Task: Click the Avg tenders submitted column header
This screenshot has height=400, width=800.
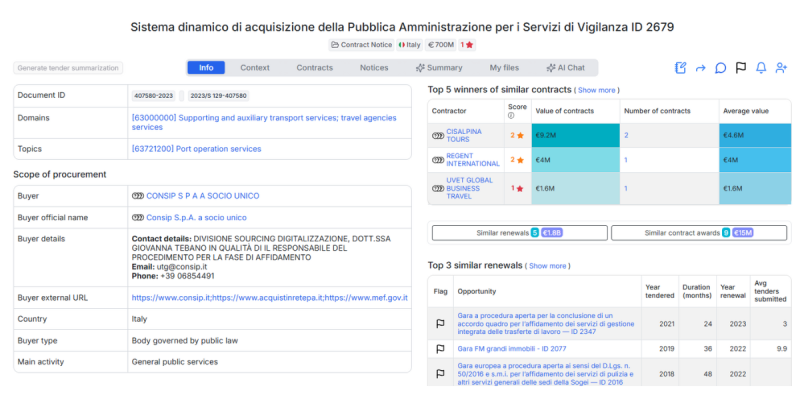Action: (770, 291)
